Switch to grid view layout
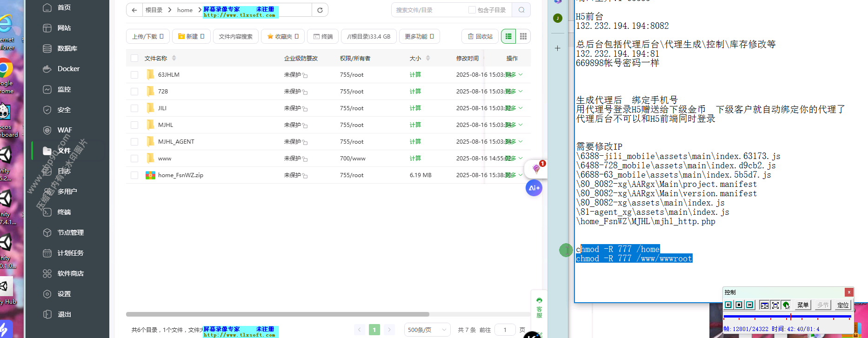Image resolution: width=868 pixels, height=338 pixels. tap(523, 36)
